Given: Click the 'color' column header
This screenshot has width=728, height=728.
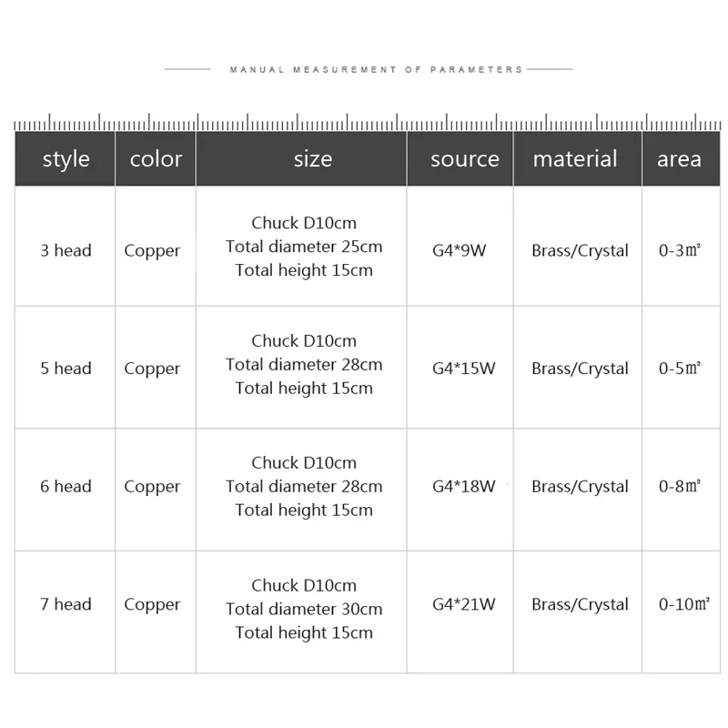Looking at the screenshot, I should click(156, 159).
